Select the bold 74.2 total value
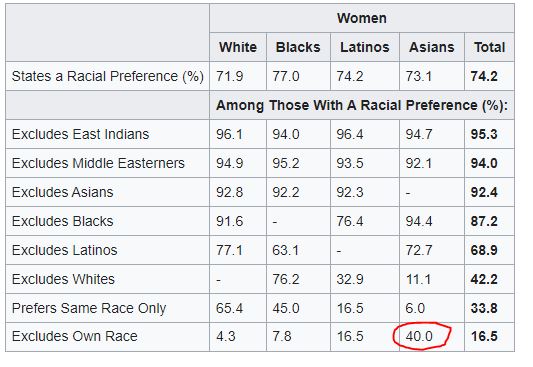The width and height of the screenshot is (533, 367). pyautogui.click(x=484, y=76)
